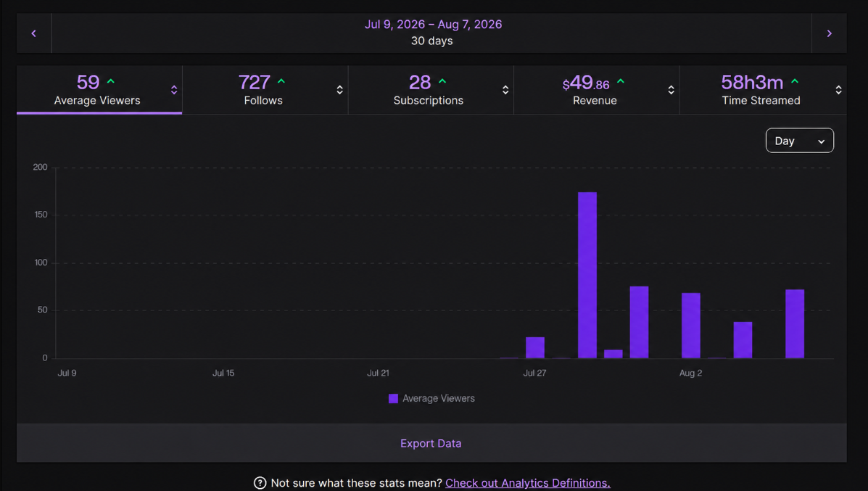The height and width of the screenshot is (491, 868).
Task: Select the Time Streamed metric tab
Action: [763, 90]
